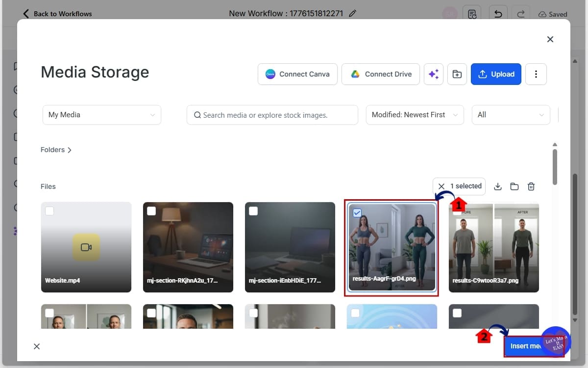This screenshot has width=588, height=368.
Task: Click the Connect Canva button
Action: (297, 74)
